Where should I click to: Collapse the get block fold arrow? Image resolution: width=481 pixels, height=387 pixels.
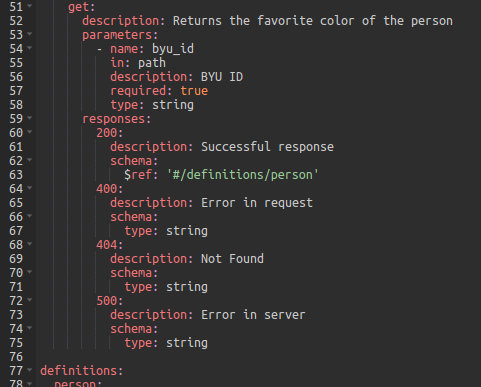30,6
